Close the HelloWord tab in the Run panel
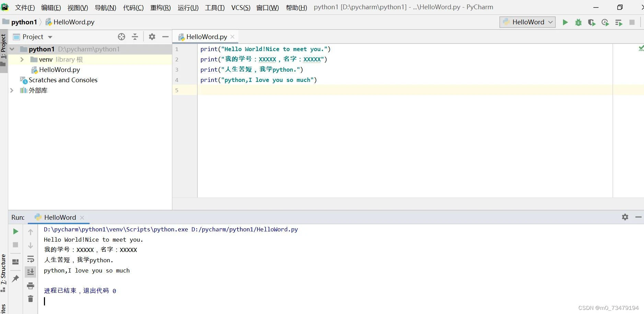 82,217
